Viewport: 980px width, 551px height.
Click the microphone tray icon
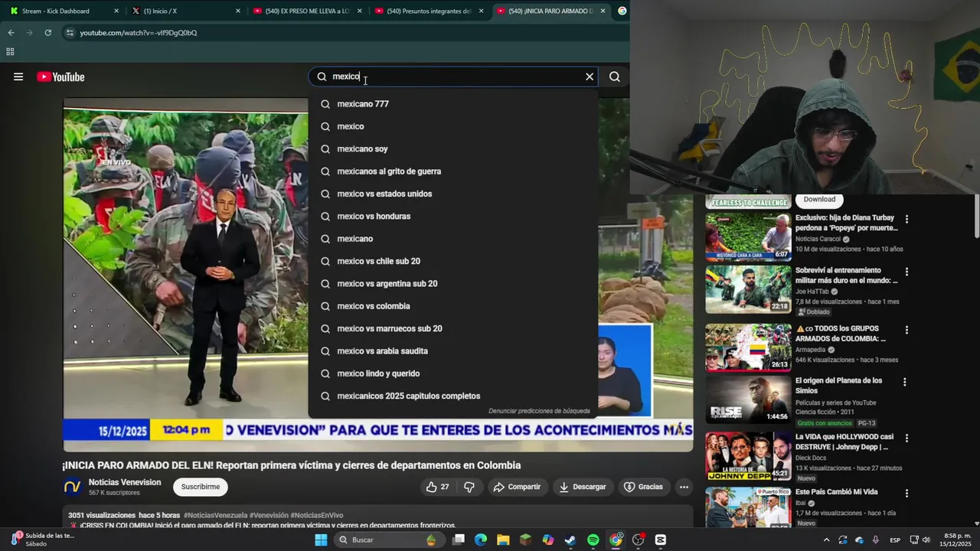[x=875, y=540]
